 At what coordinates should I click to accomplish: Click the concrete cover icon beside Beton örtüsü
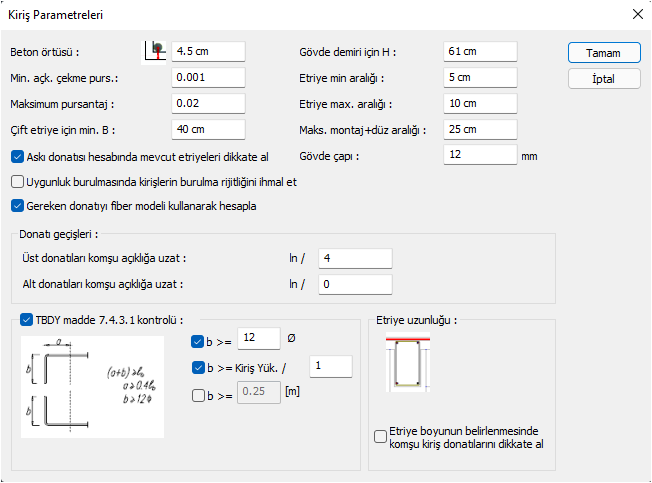[155, 50]
